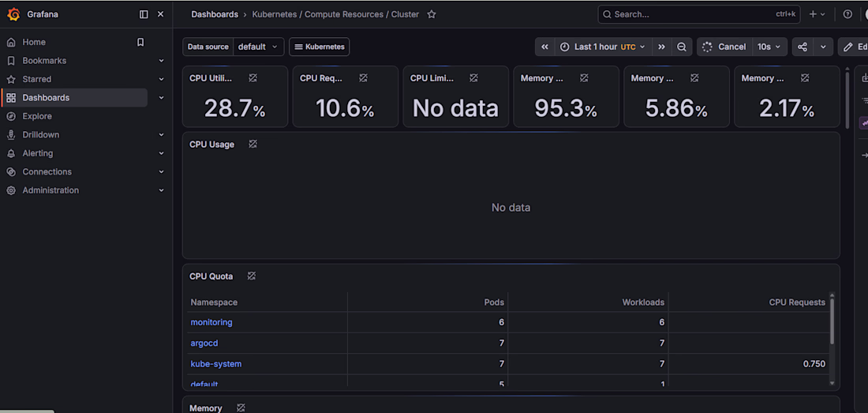This screenshot has width=868, height=413.
Task: Click the Grafana logo
Action: click(14, 14)
